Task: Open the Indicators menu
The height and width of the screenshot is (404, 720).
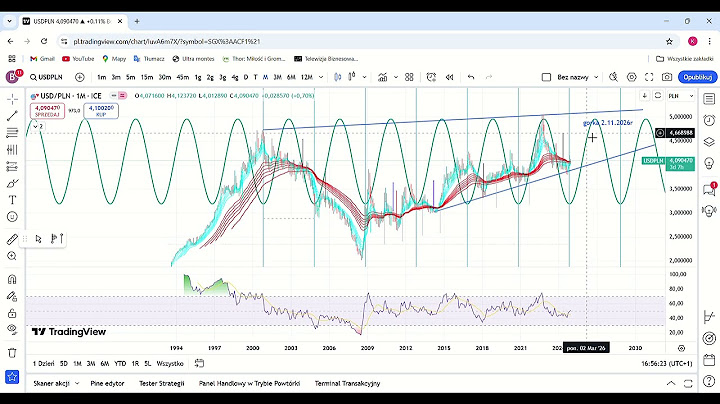Action: 382,77
